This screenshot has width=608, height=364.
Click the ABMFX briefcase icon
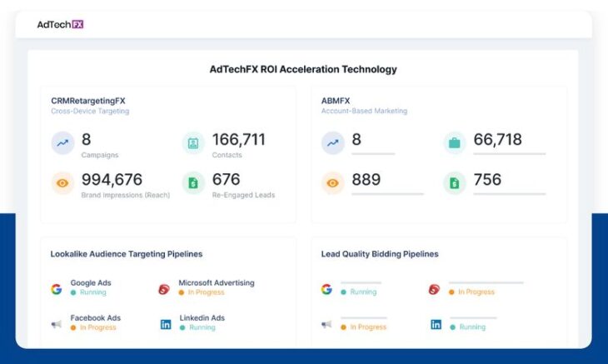pos(455,143)
